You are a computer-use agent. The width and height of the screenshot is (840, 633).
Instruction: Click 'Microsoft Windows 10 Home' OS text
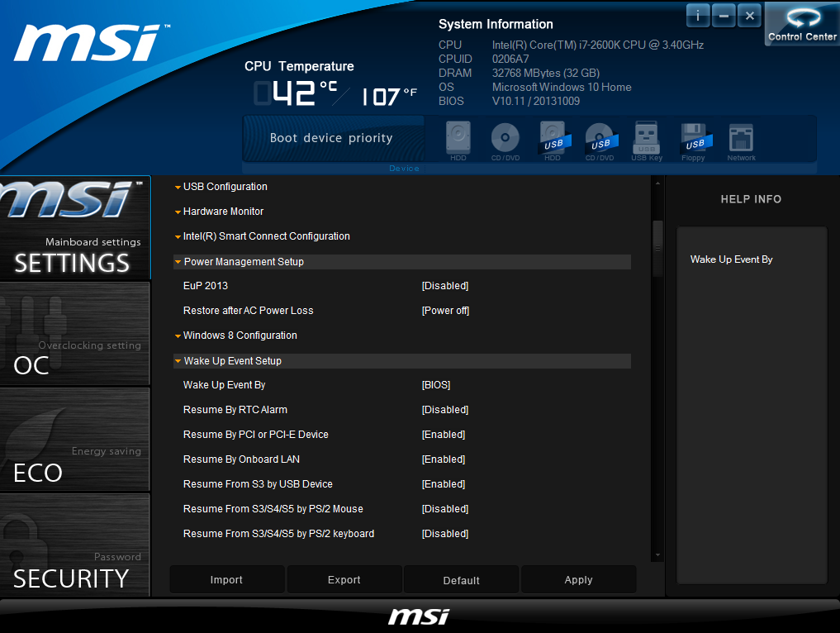[562, 87]
